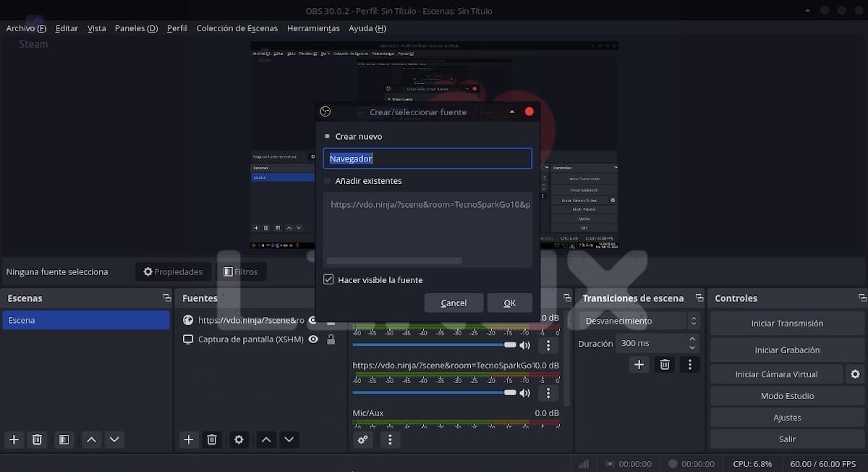
Task: Open the Herramientas menu
Action: click(313, 28)
